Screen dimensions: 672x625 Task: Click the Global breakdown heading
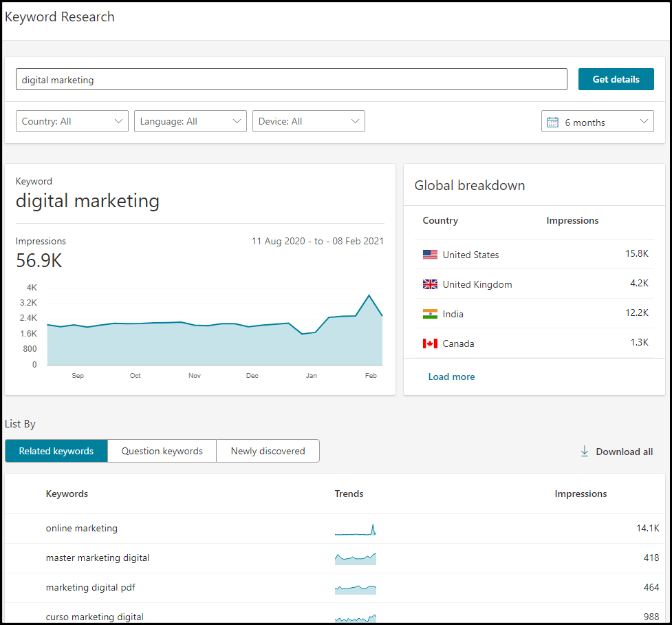469,185
